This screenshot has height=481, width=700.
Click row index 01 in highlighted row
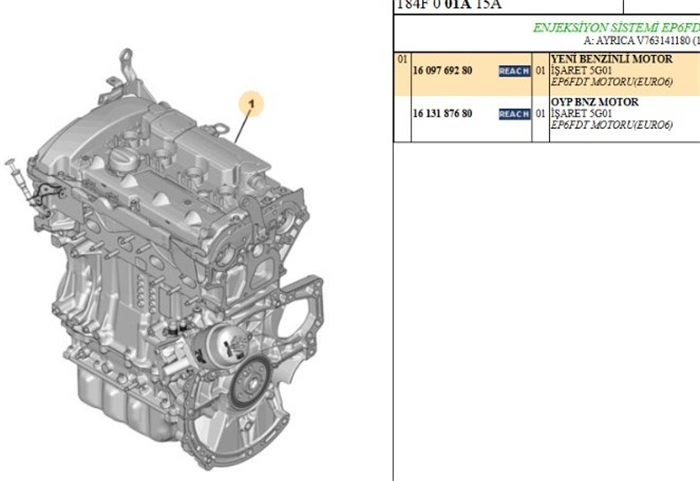coord(402,60)
